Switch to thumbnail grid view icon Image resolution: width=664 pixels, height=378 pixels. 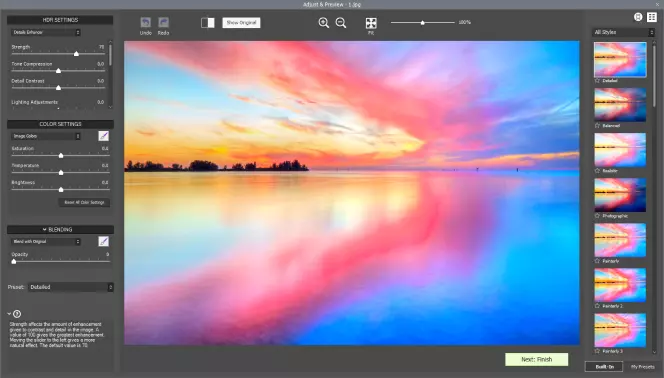(652, 17)
